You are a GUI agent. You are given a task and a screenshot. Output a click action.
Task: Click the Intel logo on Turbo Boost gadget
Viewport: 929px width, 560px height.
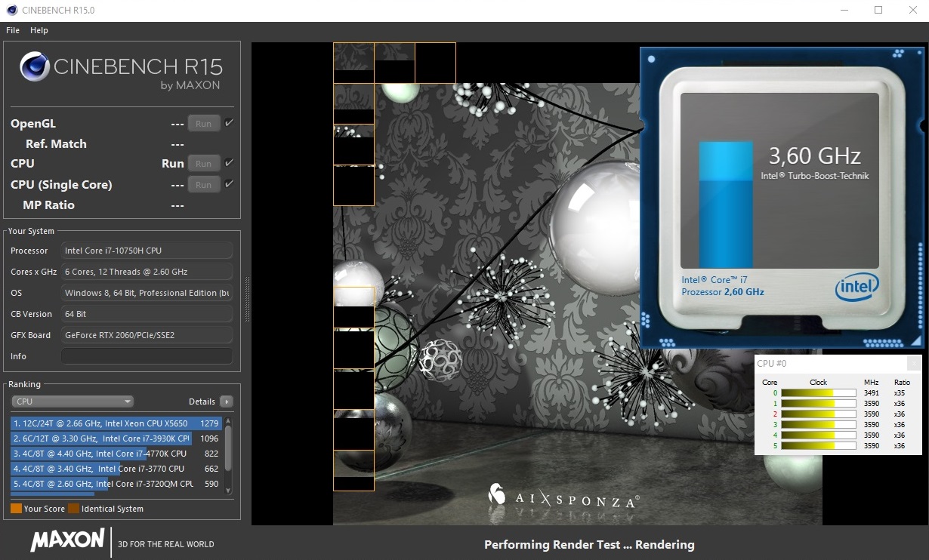pos(857,286)
